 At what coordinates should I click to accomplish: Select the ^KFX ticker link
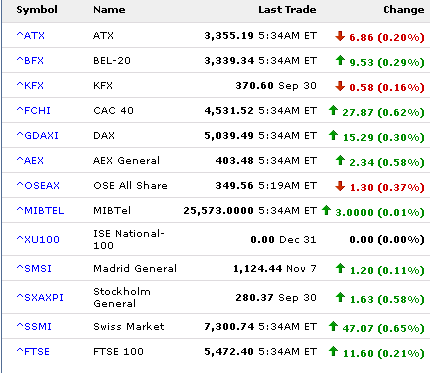30,85
